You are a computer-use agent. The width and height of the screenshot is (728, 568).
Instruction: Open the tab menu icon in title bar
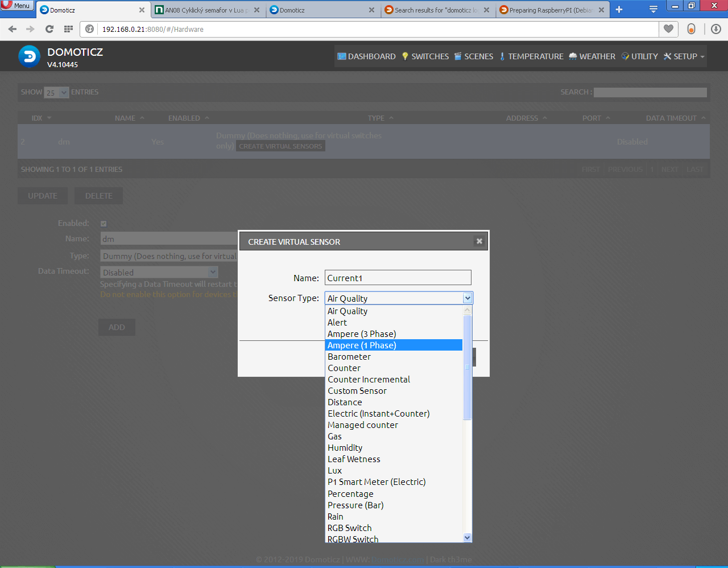pyautogui.click(x=653, y=10)
